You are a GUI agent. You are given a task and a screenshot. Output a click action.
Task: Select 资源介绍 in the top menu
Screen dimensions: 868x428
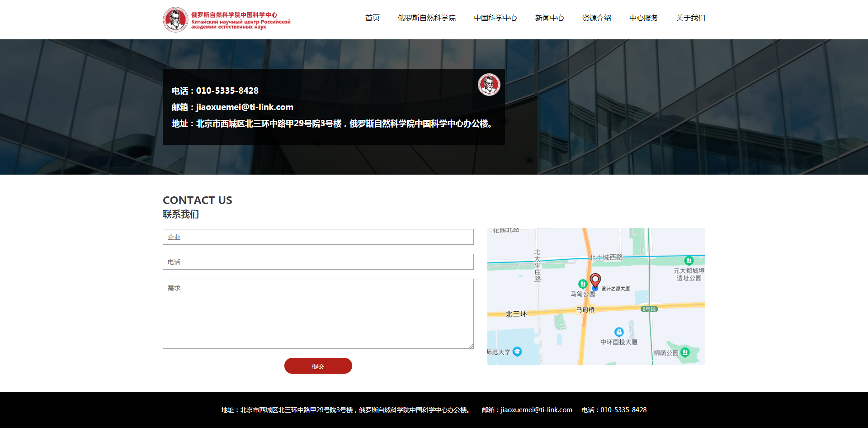coord(596,18)
